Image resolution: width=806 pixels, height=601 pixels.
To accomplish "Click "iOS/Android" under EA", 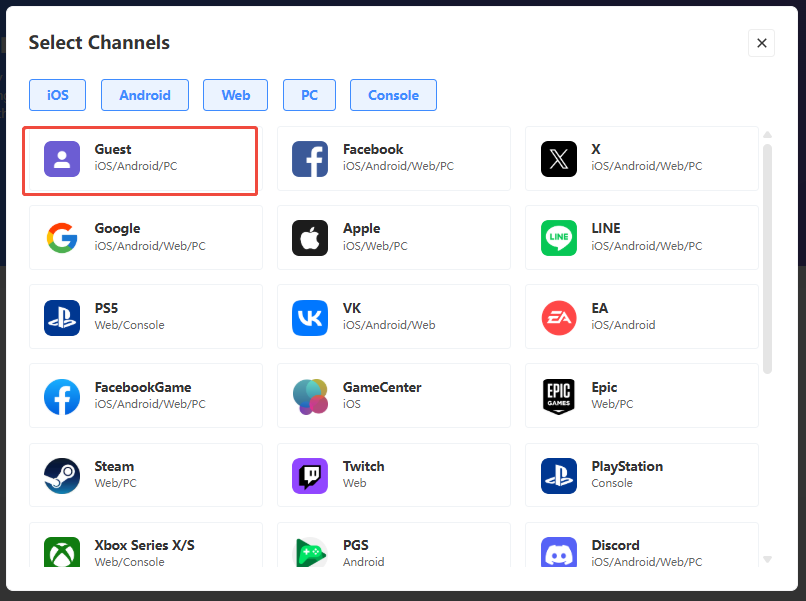I will (623, 325).
